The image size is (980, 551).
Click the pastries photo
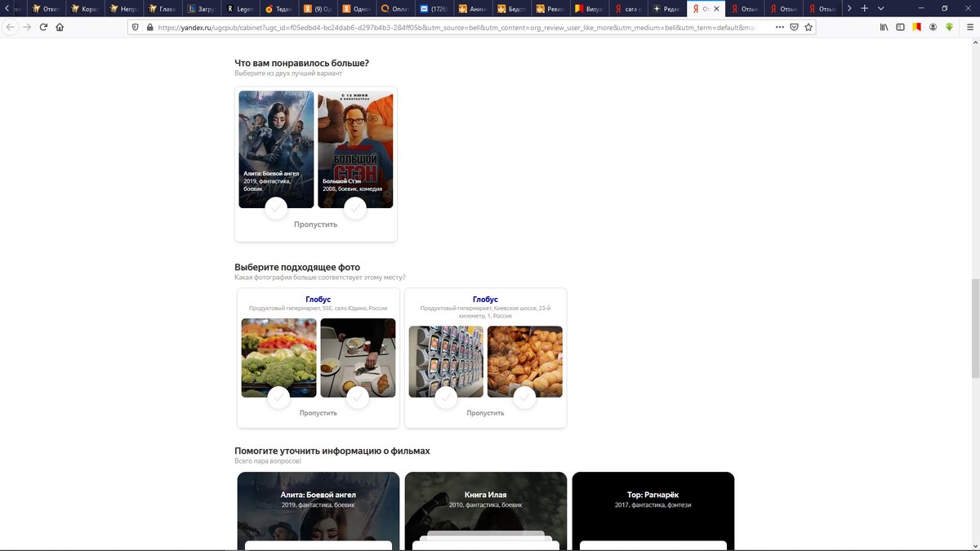tap(525, 362)
